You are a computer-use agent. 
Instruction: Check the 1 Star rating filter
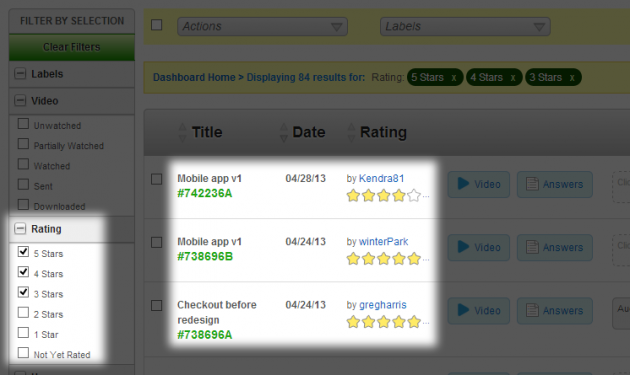tap(23, 333)
